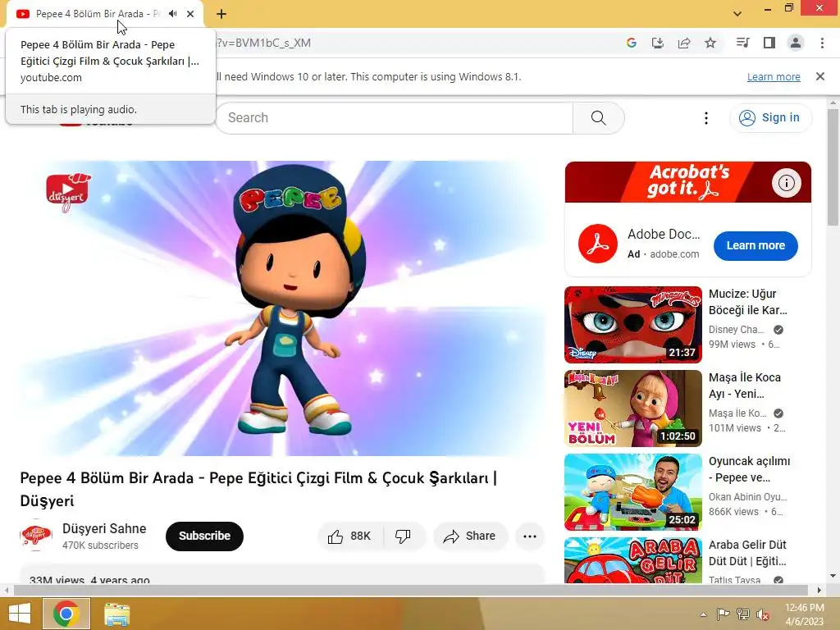Follow the Learn more link in the warning bar
The height and width of the screenshot is (630, 840).
pyautogui.click(x=774, y=76)
